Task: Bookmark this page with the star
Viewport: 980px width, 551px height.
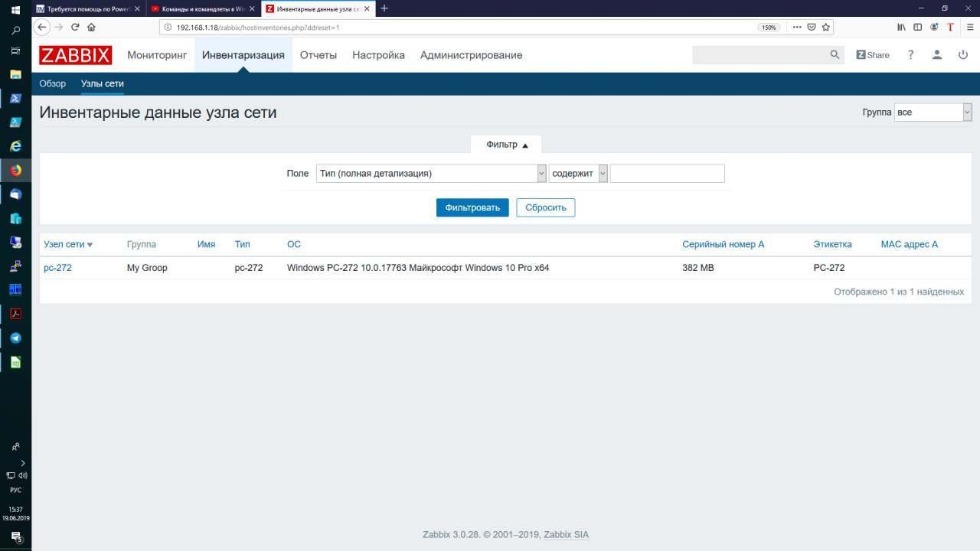Action: [825, 27]
